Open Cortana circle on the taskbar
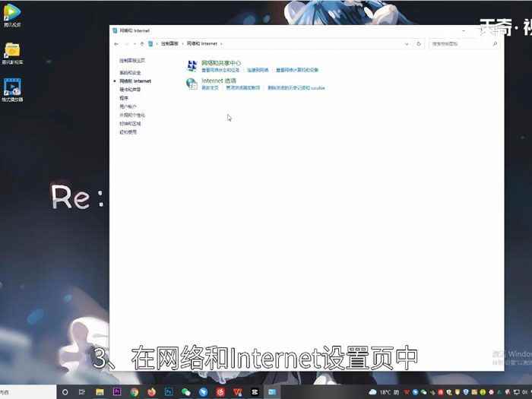This screenshot has height=399, width=532. point(65,392)
